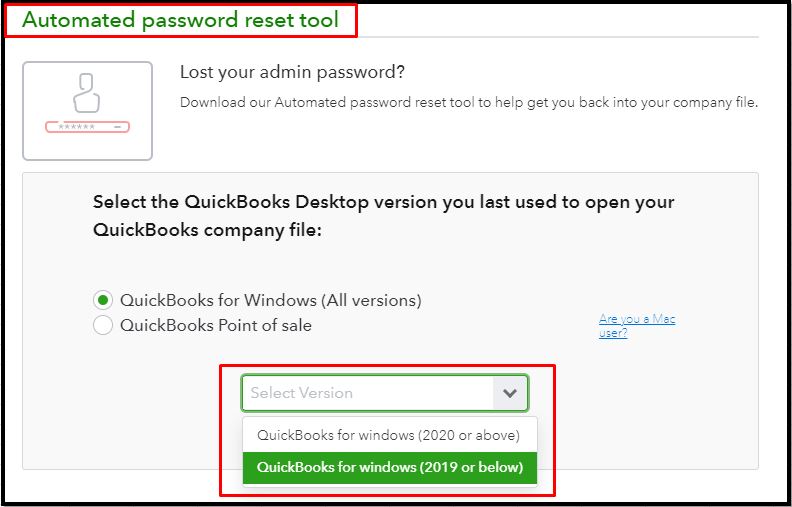Choose QuickBooks for windows (2019 or below)
The width and height of the screenshot is (792, 507).
(x=389, y=466)
